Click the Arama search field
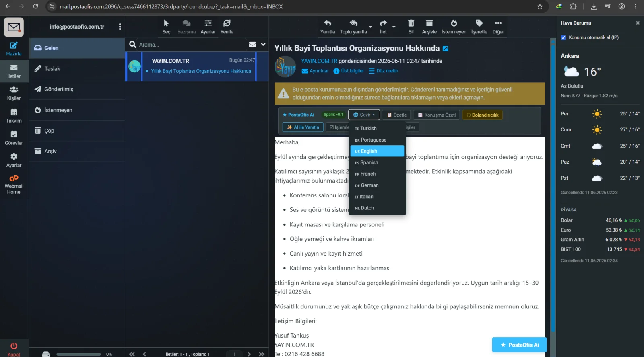The width and height of the screenshot is (644, 357). [191, 45]
